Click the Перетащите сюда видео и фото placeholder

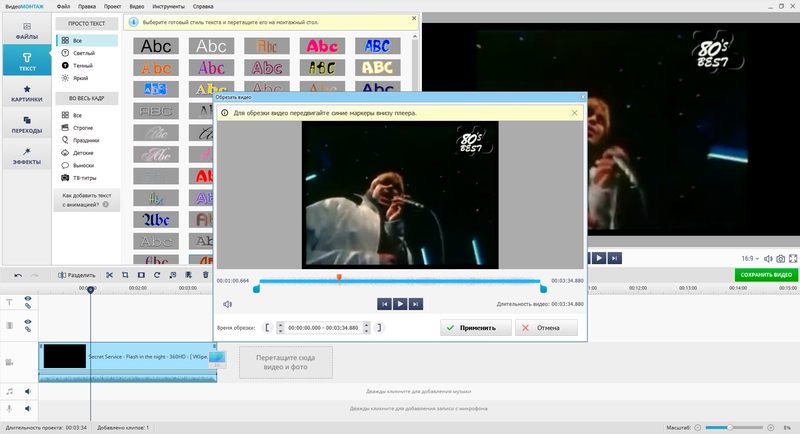tap(286, 362)
